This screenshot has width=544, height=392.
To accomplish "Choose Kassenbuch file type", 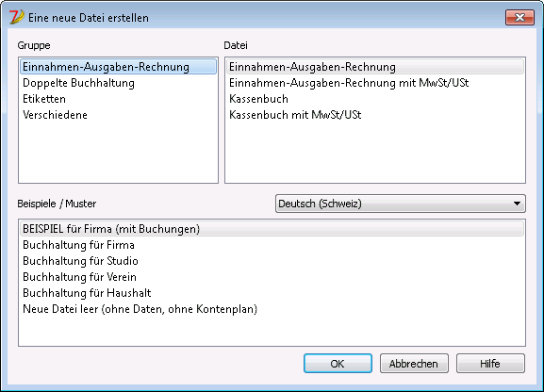I will coord(375,99).
